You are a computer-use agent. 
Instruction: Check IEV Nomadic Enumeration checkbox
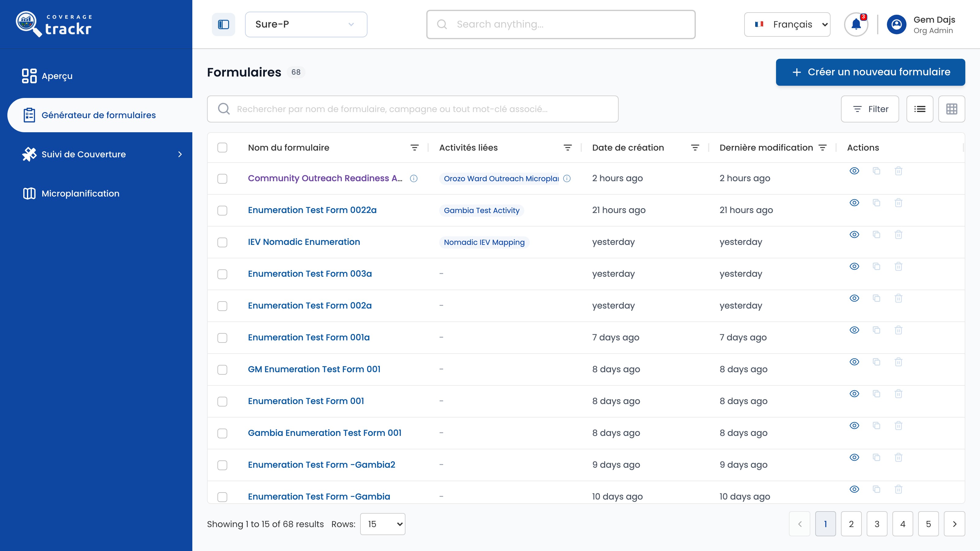222,243
